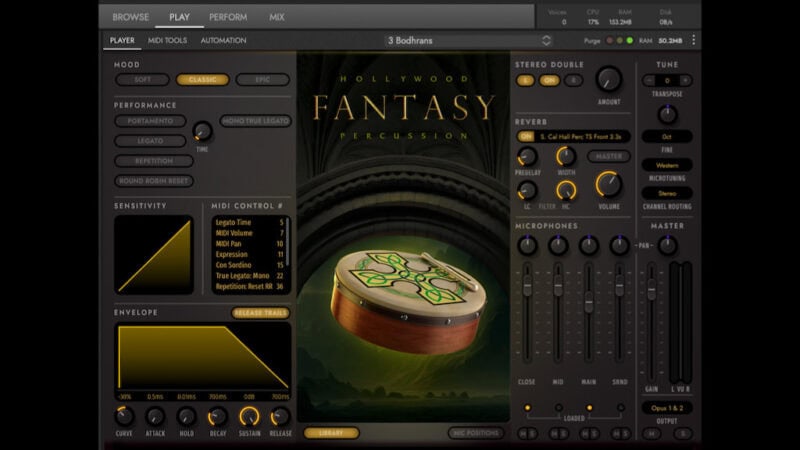Click the Reverb Predelay knob
The height and width of the screenshot is (450, 800).
tap(527, 156)
